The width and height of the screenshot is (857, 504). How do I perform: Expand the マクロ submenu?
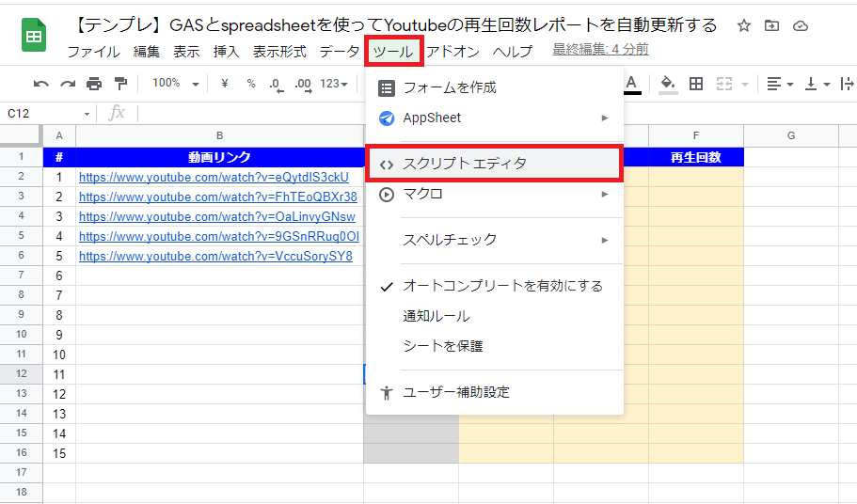click(495, 195)
